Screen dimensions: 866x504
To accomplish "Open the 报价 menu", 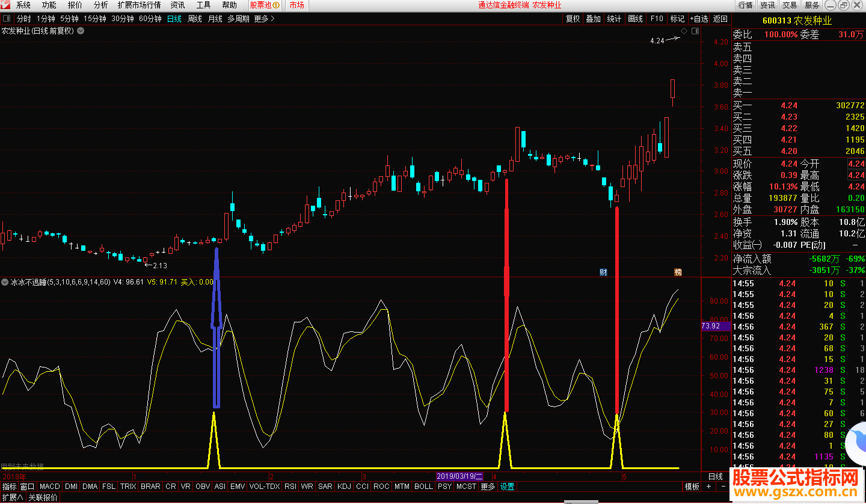I will click(x=75, y=5).
